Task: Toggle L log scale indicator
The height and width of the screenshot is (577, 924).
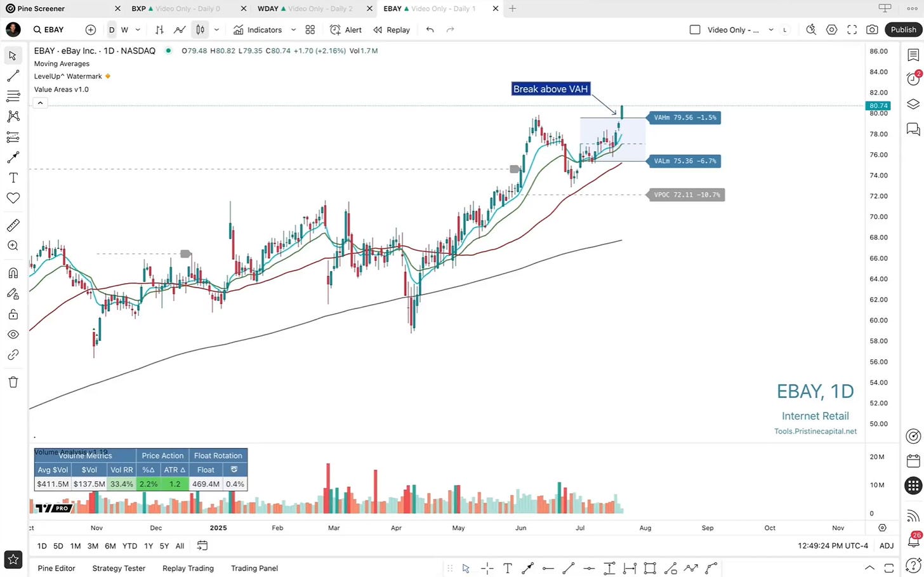Action: [785, 30]
